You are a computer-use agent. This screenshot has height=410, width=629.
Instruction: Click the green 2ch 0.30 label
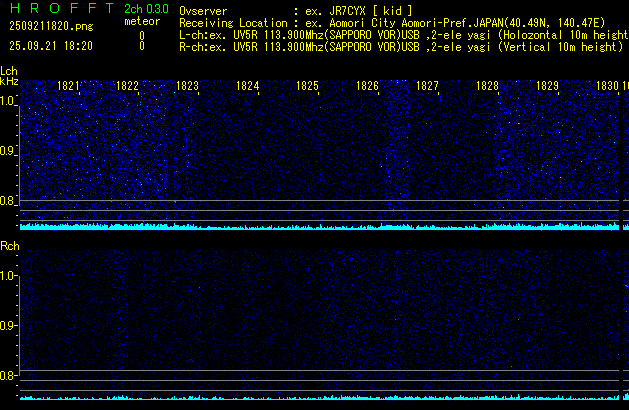coord(145,8)
